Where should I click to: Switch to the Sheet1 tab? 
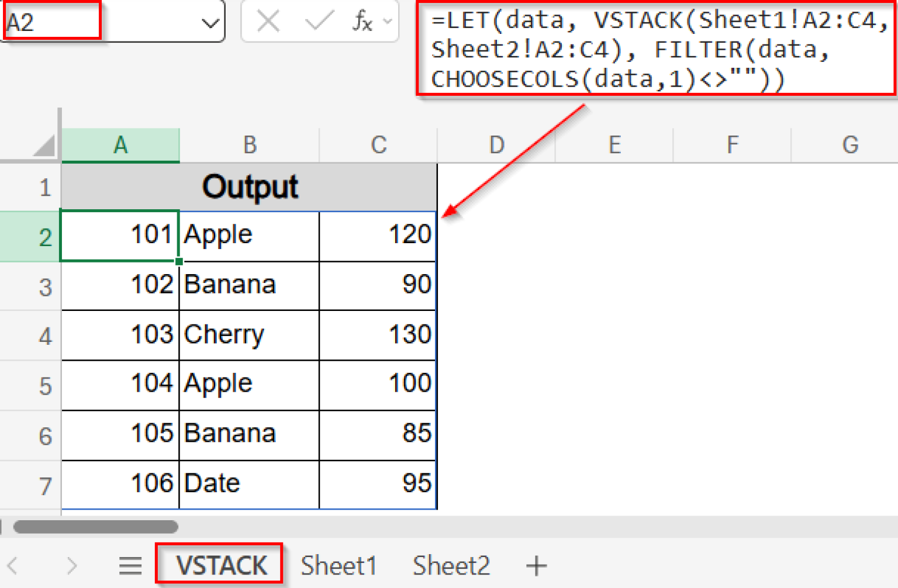[339, 565]
